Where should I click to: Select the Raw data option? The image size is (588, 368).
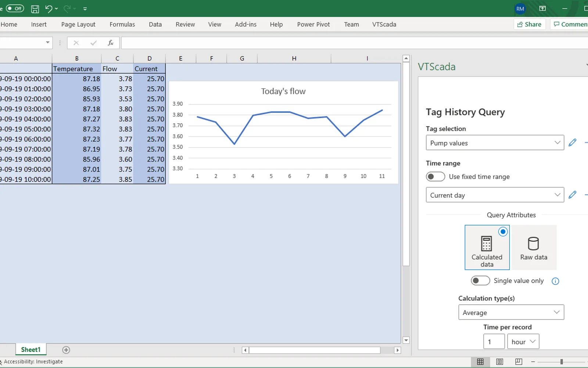click(x=534, y=247)
